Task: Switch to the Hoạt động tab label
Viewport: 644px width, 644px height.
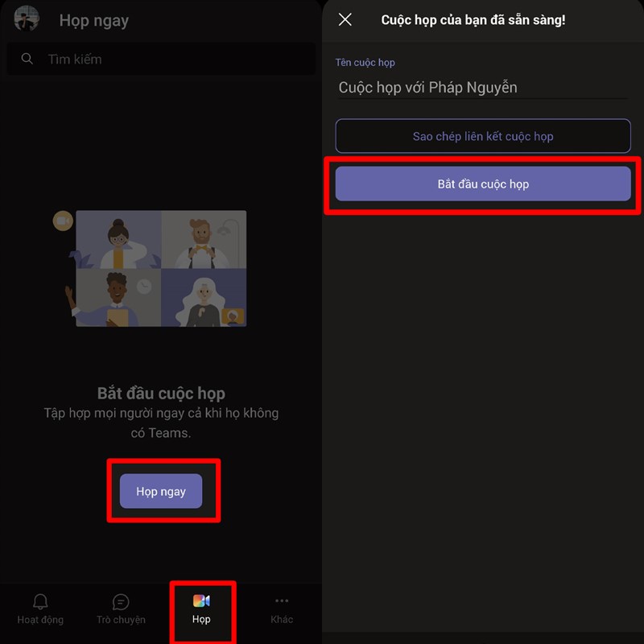Action: 40,619
